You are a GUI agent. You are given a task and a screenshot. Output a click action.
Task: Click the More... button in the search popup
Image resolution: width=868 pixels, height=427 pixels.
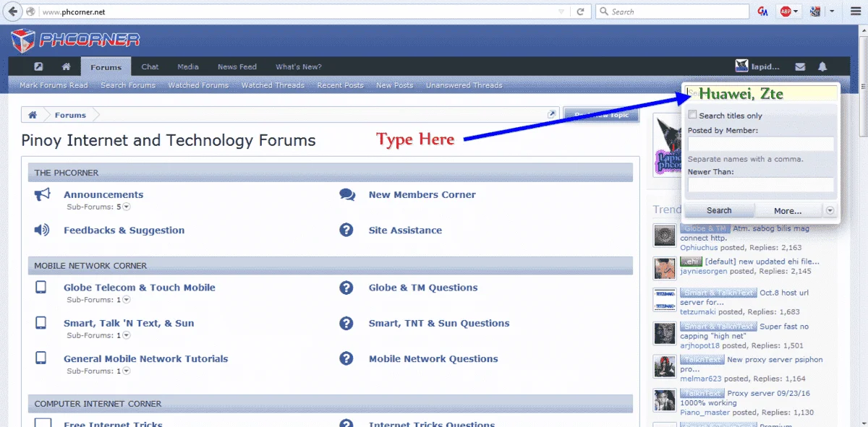pos(788,210)
